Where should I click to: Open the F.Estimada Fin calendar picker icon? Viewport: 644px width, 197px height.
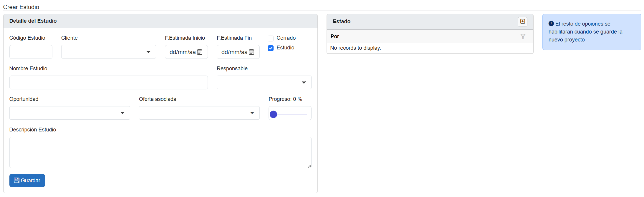(x=251, y=52)
